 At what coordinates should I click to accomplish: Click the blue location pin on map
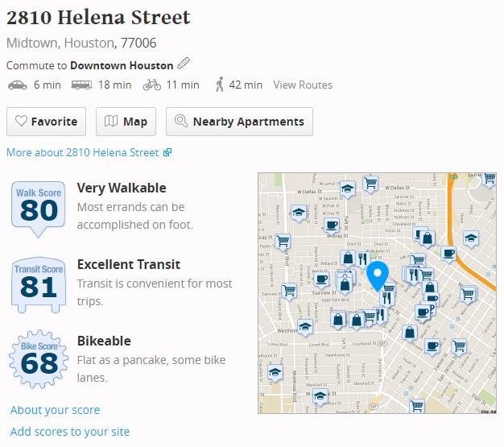click(378, 276)
